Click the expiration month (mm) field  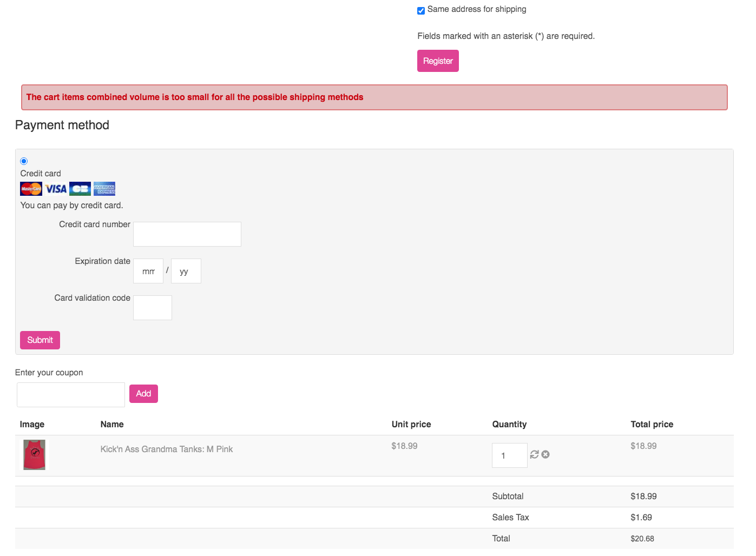(148, 271)
